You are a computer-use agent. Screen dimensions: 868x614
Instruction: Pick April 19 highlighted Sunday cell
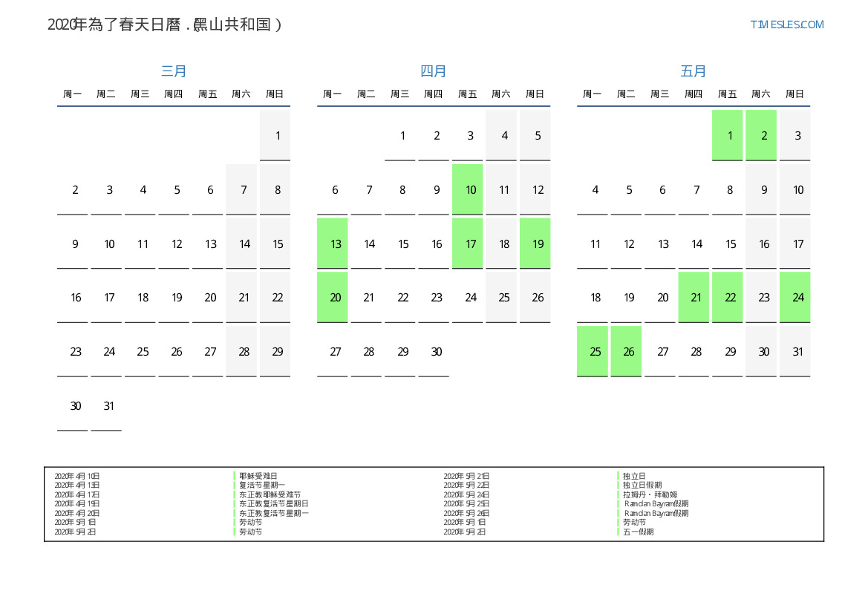pyautogui.click(x=535, y=244)
